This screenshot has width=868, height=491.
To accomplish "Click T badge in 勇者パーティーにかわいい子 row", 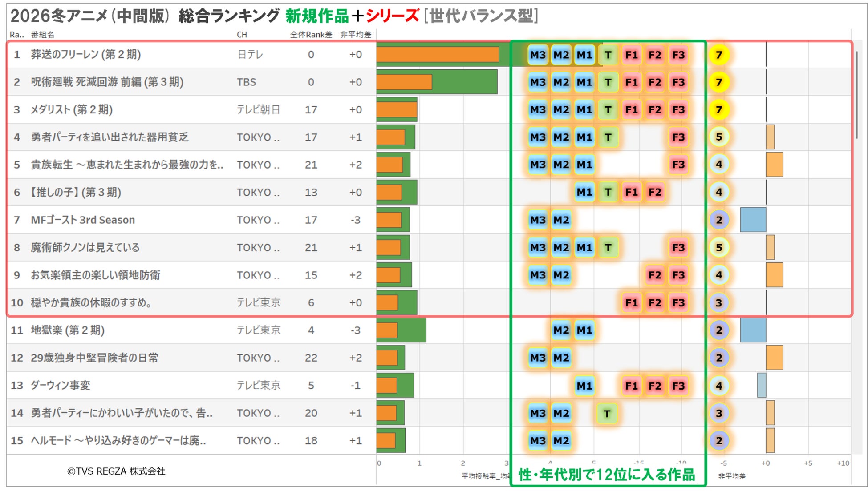I will coord(607,413).
